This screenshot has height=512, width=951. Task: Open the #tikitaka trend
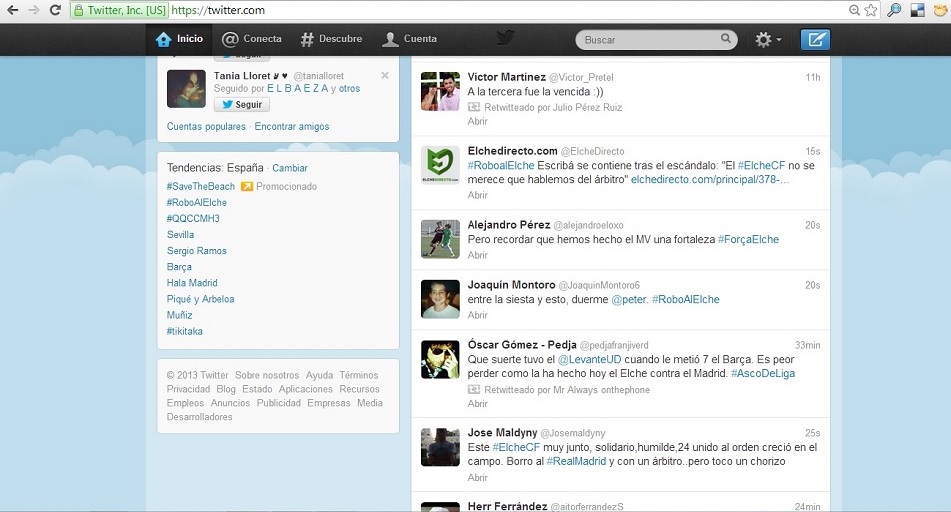(184, 331)
